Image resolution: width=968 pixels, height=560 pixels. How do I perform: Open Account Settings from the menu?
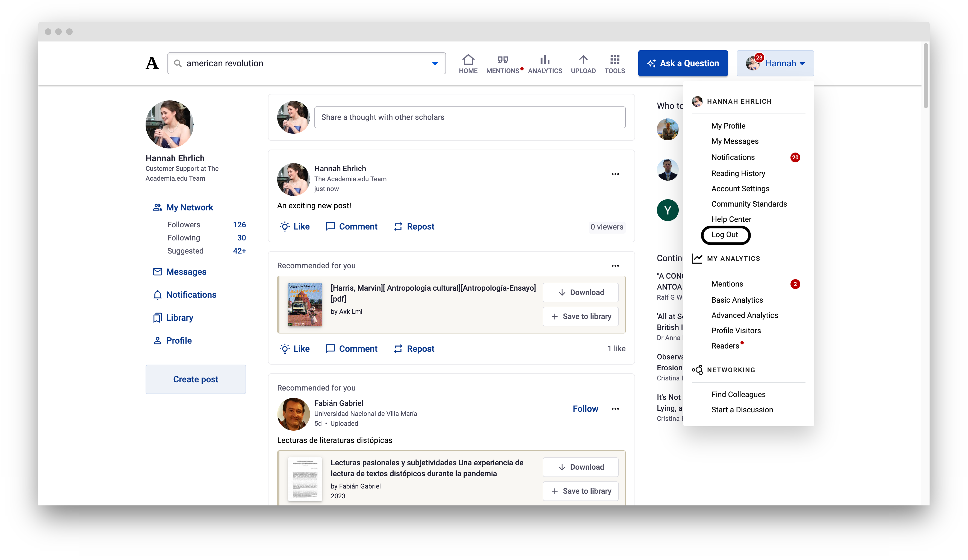click(x=740, y=189)
